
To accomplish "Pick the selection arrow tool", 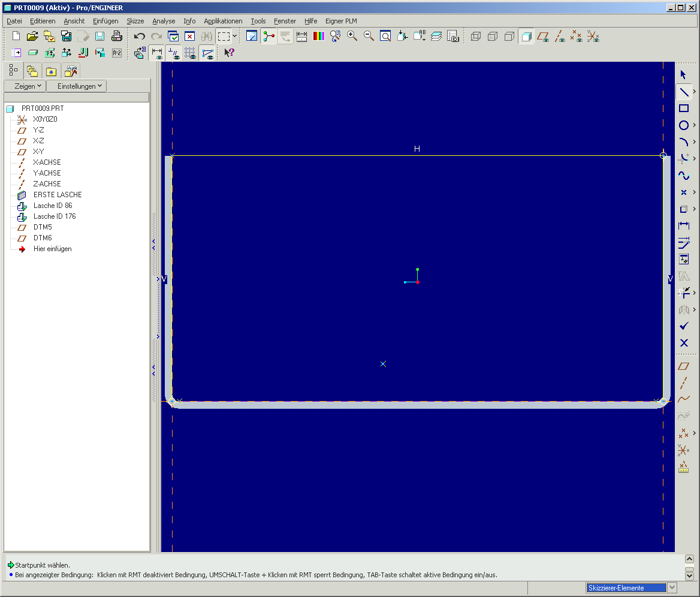I will tap(683, 75).
